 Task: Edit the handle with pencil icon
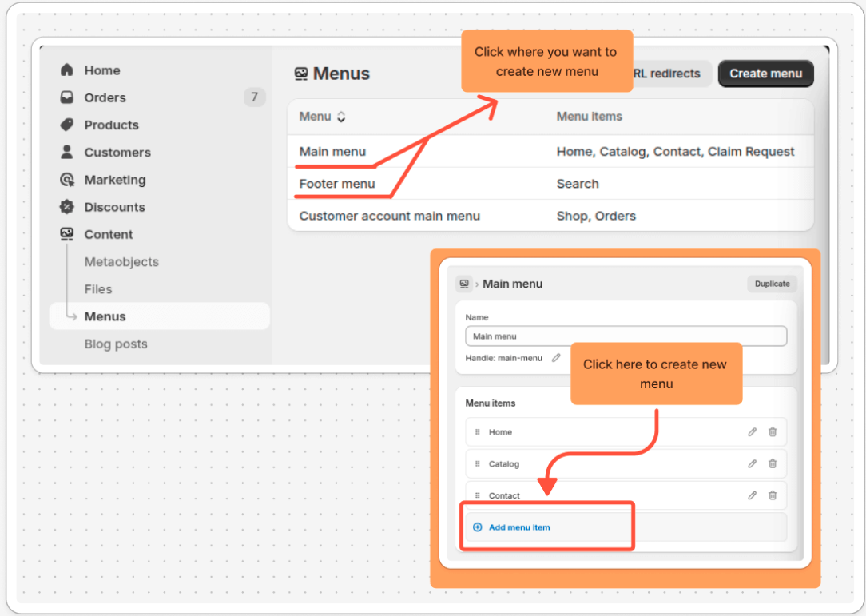pyautogui.click(x=556, y=358)
